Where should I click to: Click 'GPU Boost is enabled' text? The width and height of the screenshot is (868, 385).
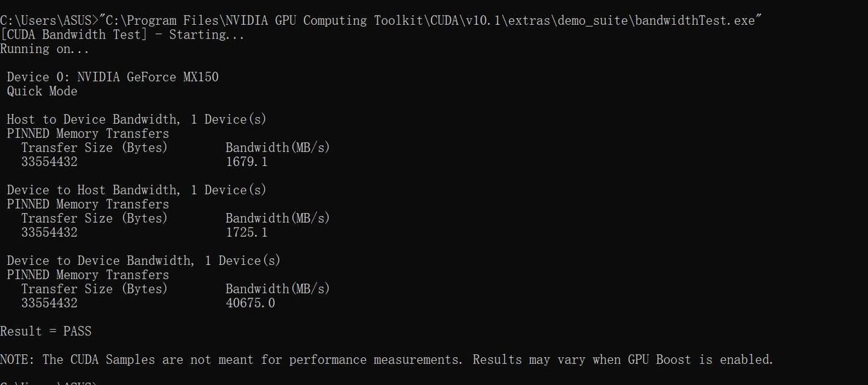click(700, 360)
